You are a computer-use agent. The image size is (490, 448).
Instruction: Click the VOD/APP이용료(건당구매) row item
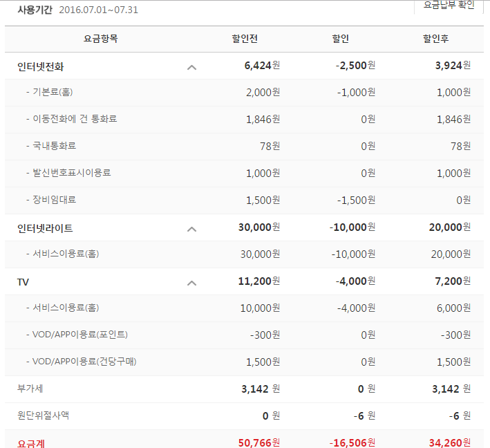(x=84, y=362)
